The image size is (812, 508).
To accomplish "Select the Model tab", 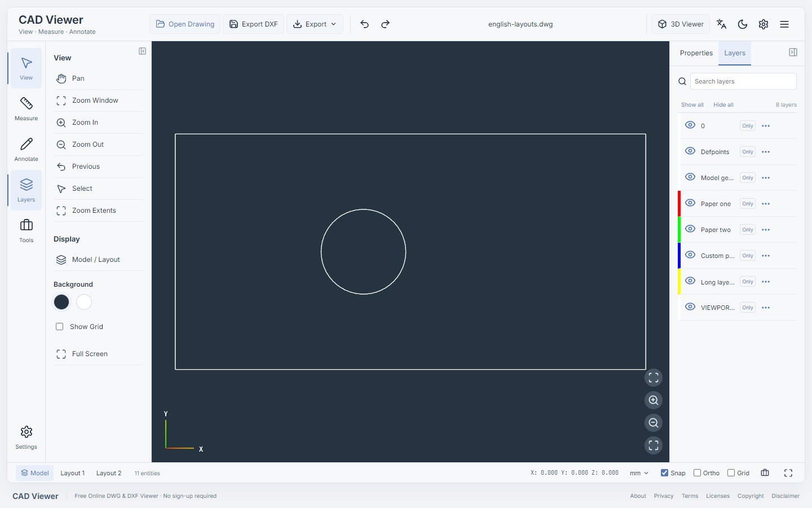I will pyautogui.click(x=35, y=473).
